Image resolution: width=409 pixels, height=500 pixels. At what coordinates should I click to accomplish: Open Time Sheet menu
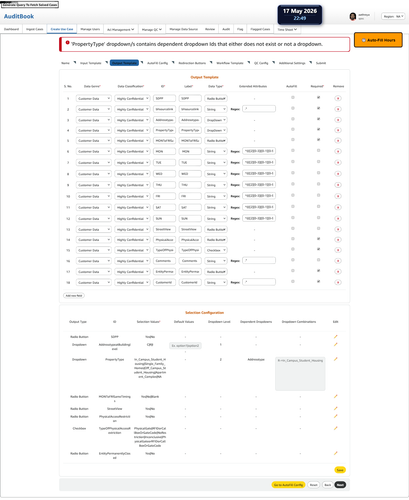click(x=287, y=30)
